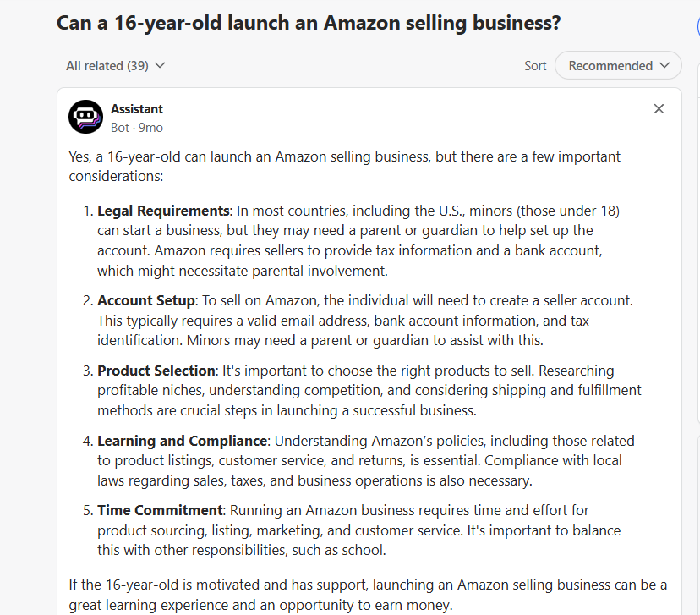The height and width of the screenshot is (615, 700).
Task: Click the Legal Requirements bold heading
Action: tap(163, 211)
